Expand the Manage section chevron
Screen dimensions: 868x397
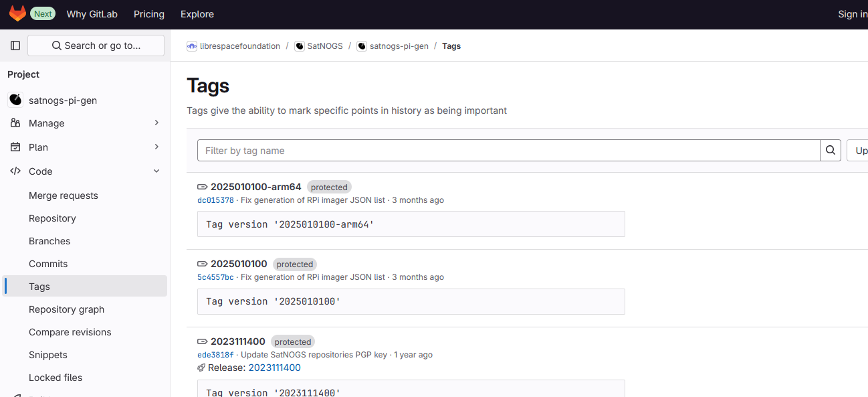click(x=156, y=123)
